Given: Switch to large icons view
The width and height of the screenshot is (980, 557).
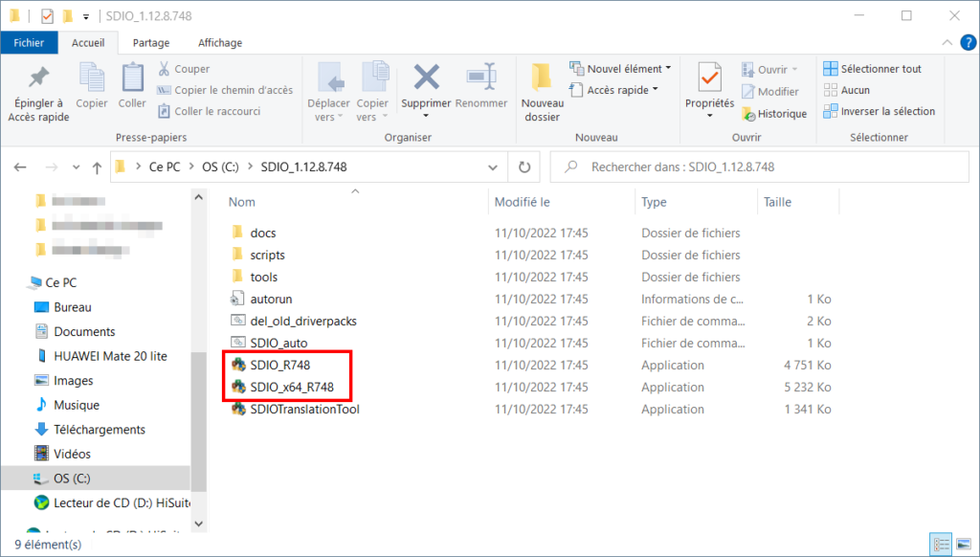Looking at the screenshot, I should pos(963,544).
